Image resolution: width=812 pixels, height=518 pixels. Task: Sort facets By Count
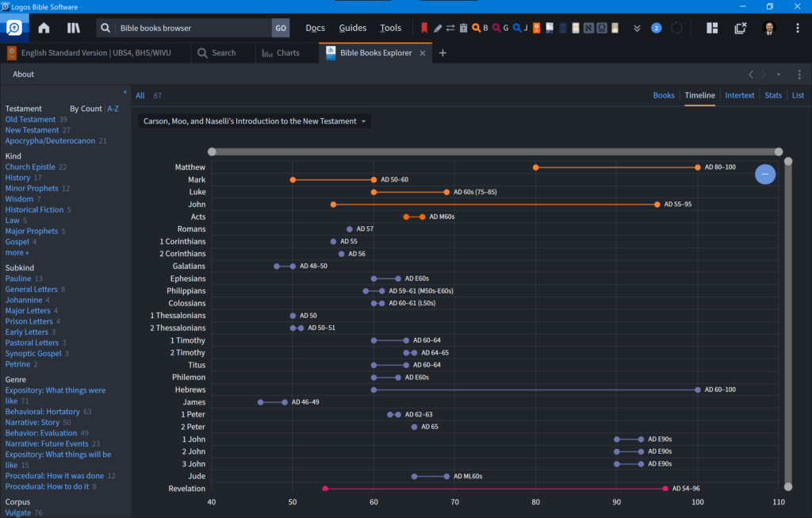pos(86,108)
